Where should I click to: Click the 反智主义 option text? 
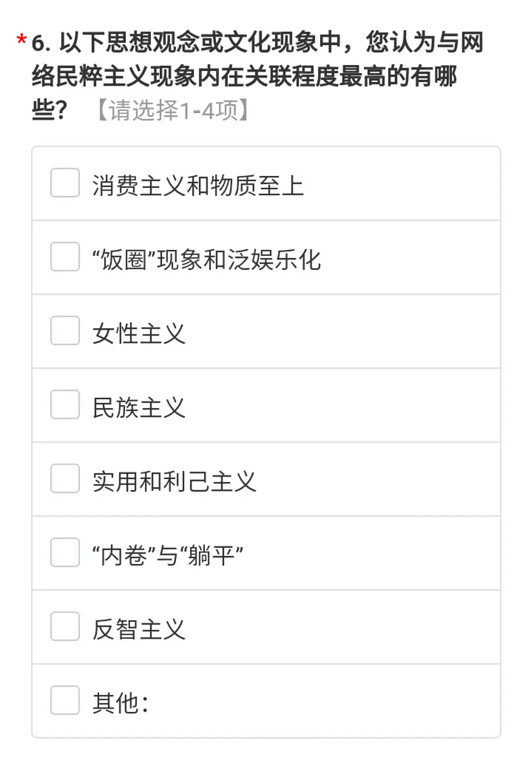[139, 629]
